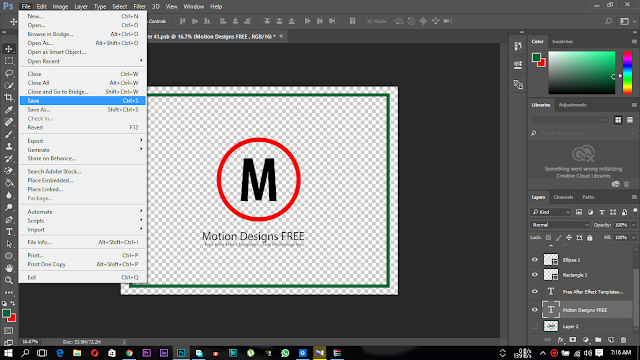Select the Move tool in toolbar
Screen dimensions: 640x360
coord(9,49)
